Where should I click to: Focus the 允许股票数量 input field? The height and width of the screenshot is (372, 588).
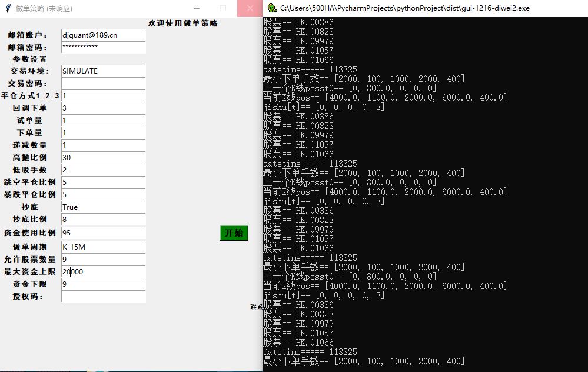pos(103,260)
